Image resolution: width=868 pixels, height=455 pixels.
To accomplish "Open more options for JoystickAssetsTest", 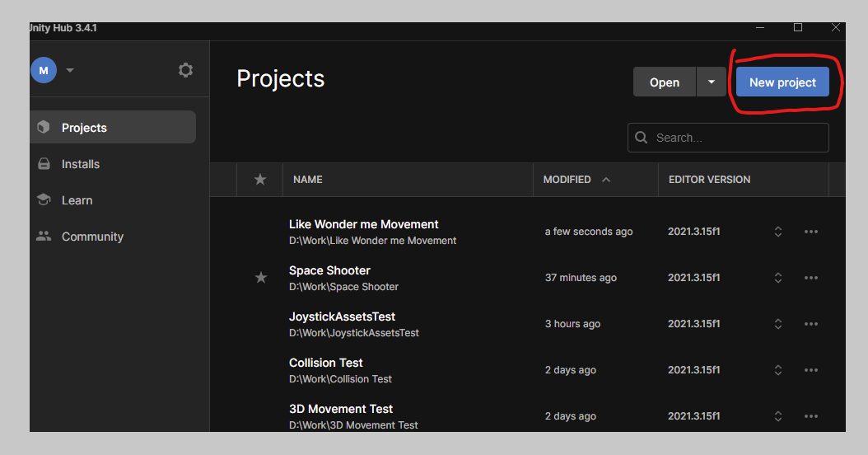I will tap(811, 324).
